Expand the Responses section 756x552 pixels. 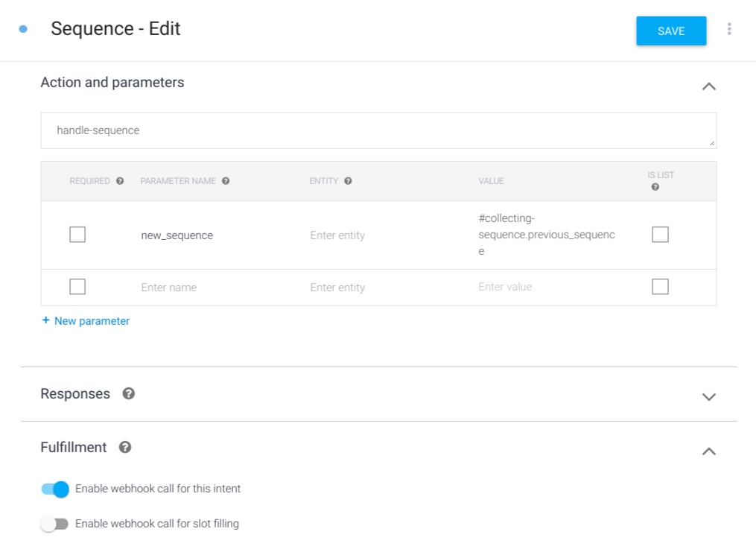coord(708,396)
